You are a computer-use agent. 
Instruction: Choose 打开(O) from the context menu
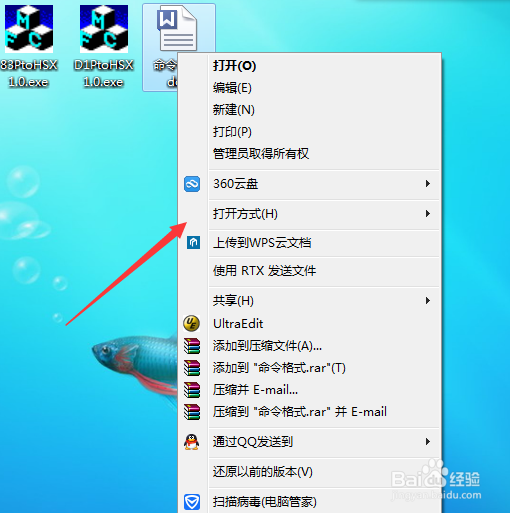(310, 66)
